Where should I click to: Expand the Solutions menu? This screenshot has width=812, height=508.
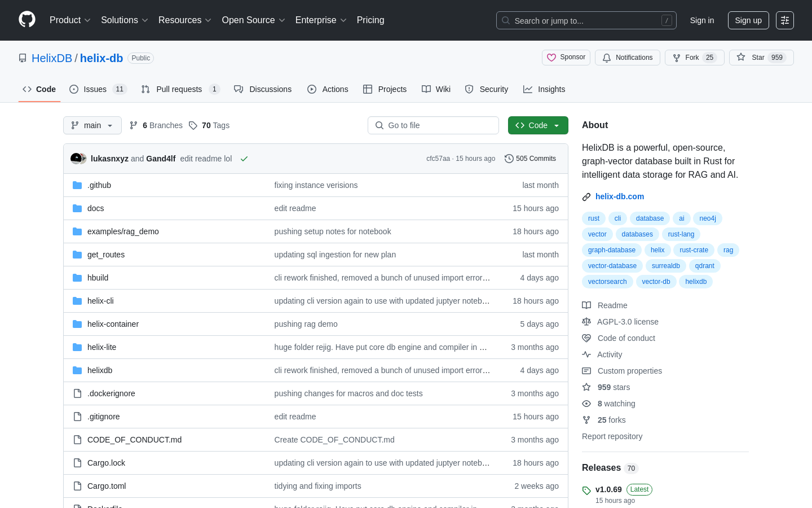point(125,20)
